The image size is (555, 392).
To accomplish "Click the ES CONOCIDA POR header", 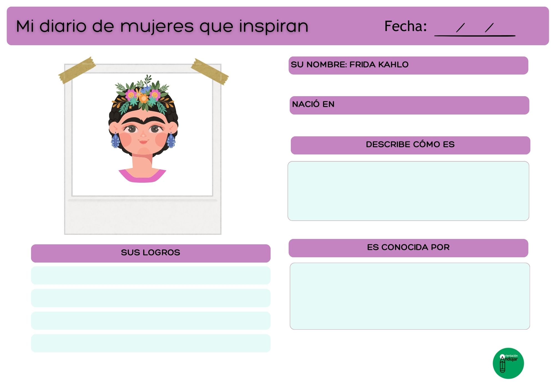I will tap(408, 248).
